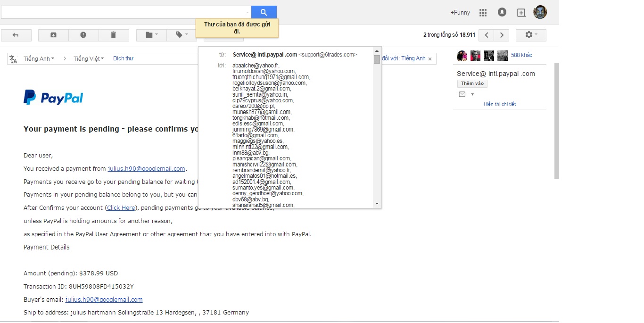Choose target language Tiếng Việt dropdown
The height and width of the screenshot is (323, 644).
click(x=89, y=59)
